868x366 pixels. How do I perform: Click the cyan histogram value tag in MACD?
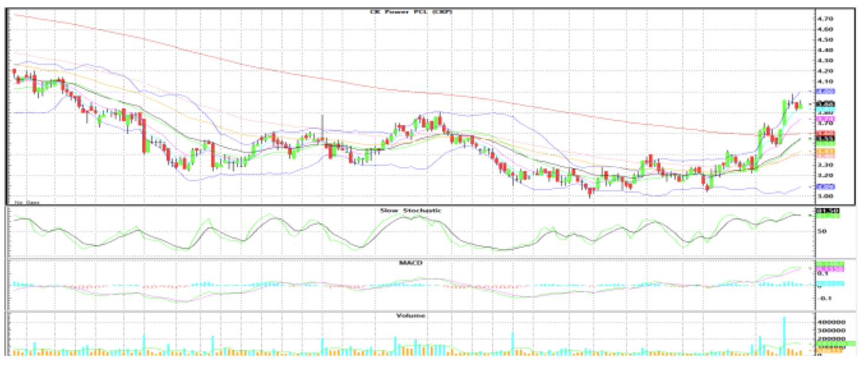pyautogui.click(x=830, y=283)
